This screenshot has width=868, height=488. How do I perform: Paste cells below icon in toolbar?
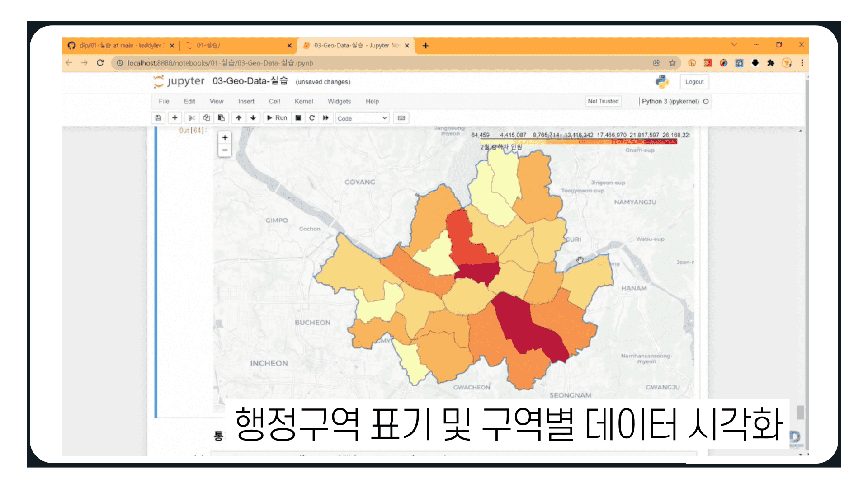(x=221, y=118)
